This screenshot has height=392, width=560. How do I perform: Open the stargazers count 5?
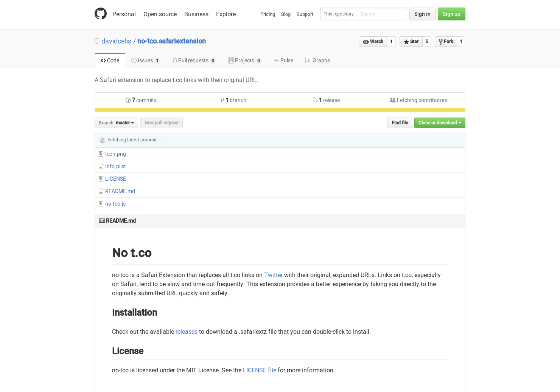[426, 42]
